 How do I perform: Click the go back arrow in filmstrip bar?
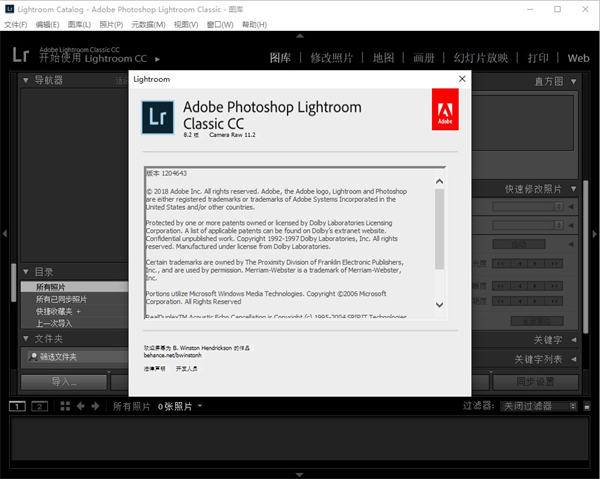pos(80,406)
